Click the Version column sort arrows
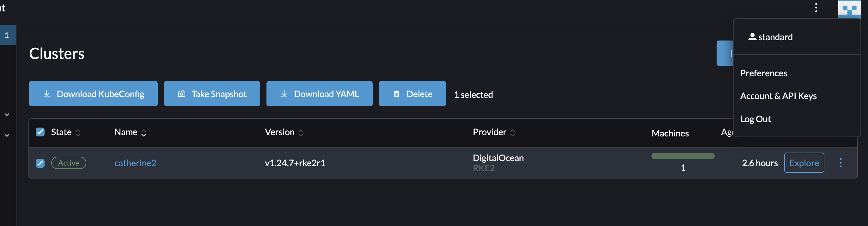 pyautogui.click(x=301, y=133)
